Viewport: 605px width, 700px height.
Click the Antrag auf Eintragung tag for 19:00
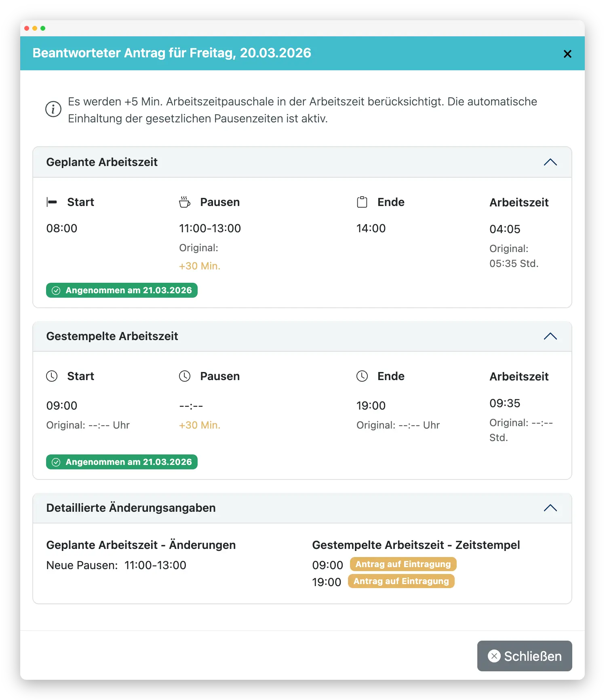pos(401,581)
